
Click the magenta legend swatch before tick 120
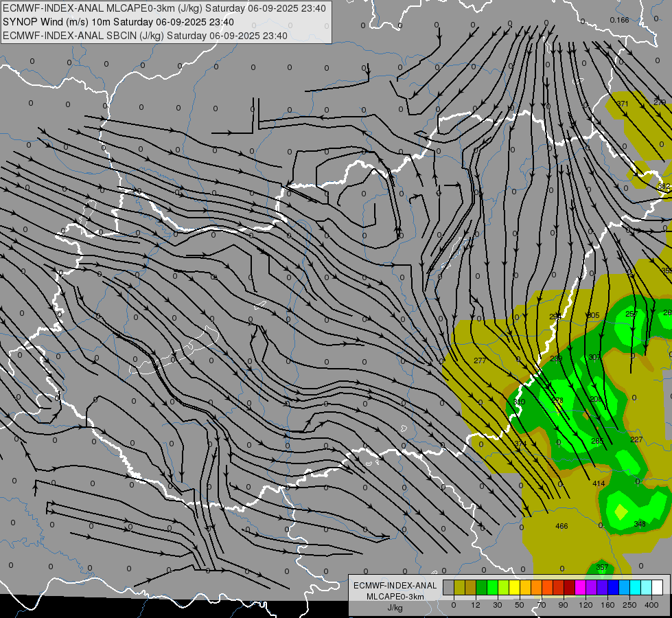[581, 587]
